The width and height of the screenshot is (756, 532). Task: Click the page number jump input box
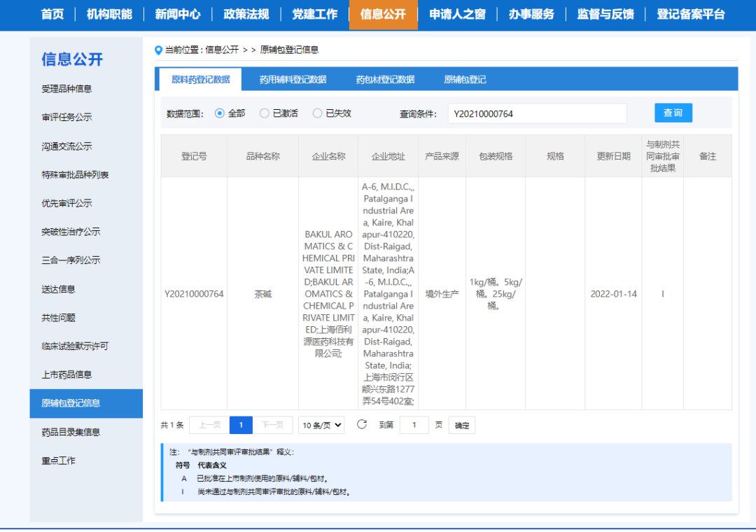414,425
